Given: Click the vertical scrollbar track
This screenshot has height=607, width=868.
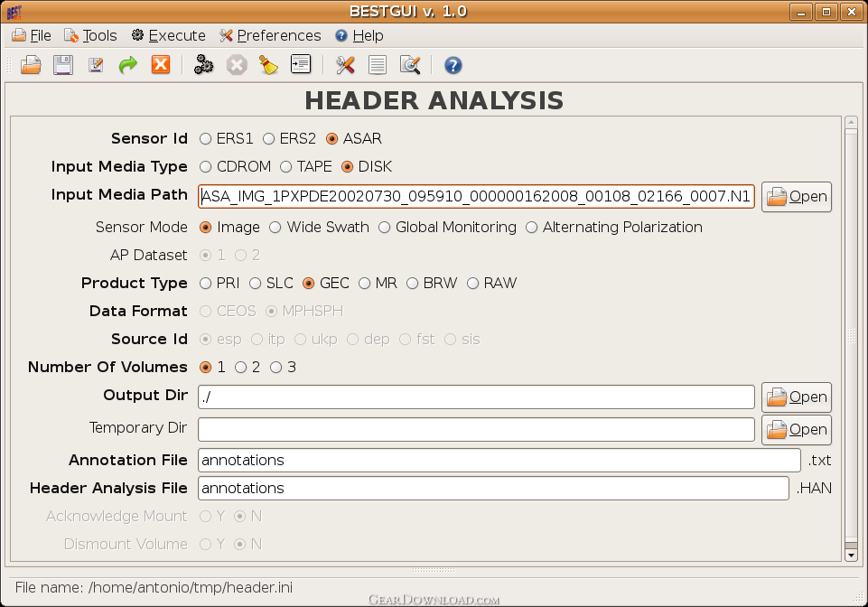Looking at the screenshot, I should [852, 338].
